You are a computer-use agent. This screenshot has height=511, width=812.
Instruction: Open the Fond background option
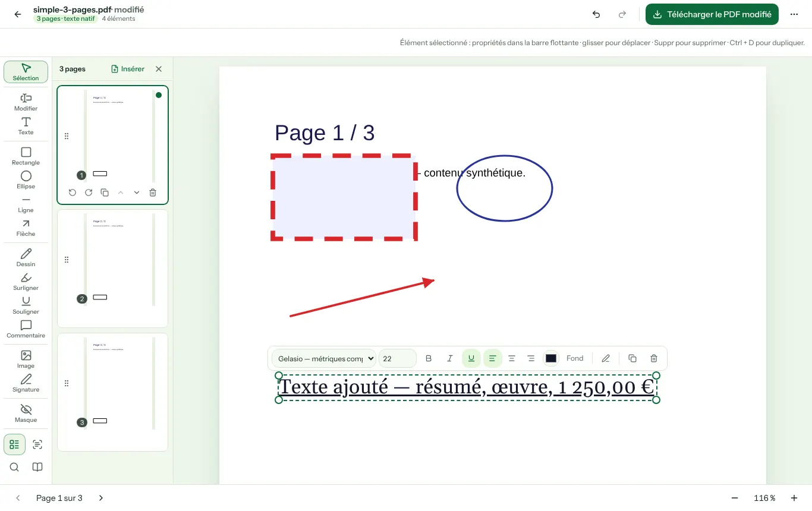click(x=575, y=358)
